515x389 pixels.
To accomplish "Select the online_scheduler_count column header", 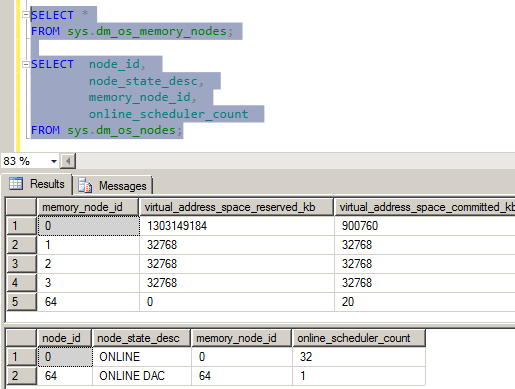I will click(x=358, y=338).
